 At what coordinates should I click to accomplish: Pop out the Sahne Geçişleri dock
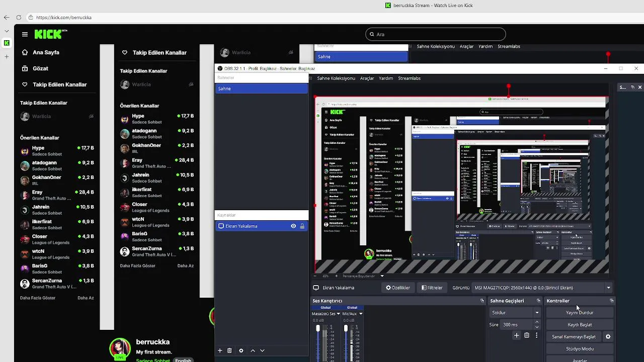click(x=538, y=301)
